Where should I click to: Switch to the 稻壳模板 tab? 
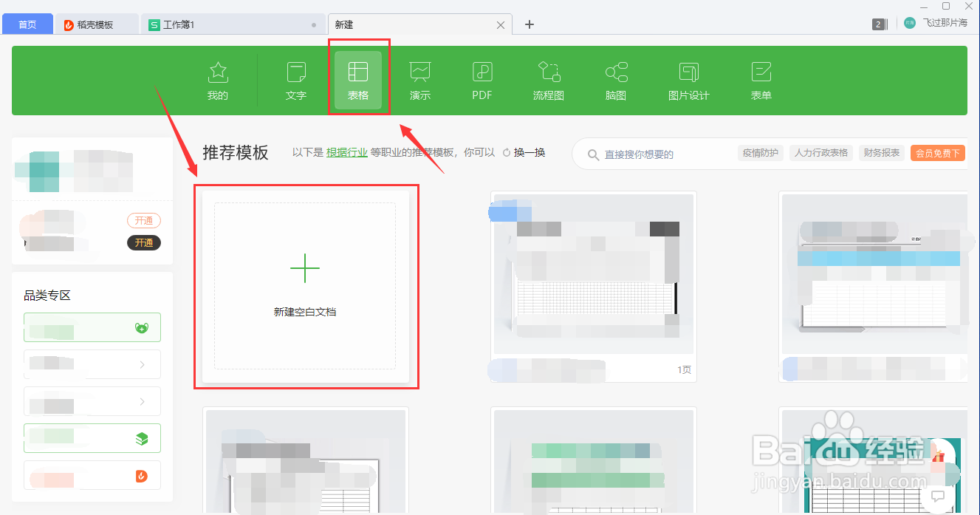95,24
